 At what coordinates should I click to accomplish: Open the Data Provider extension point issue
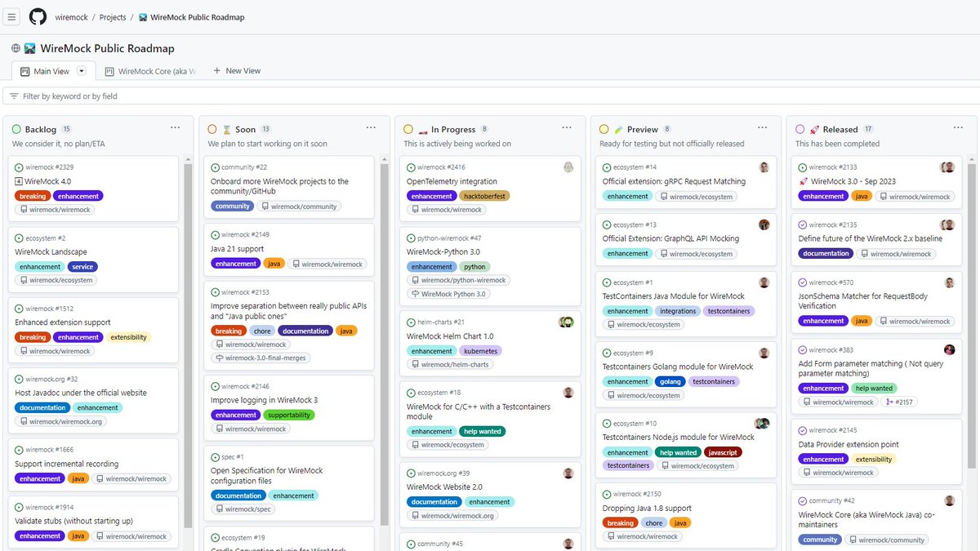click(849, 445)
